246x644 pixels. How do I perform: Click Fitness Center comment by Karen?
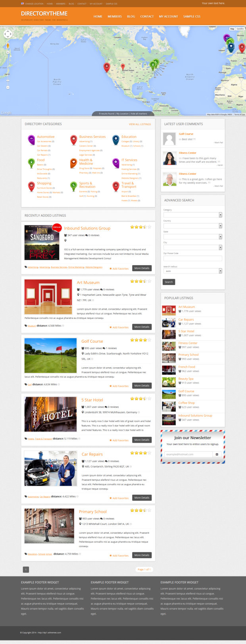click(187, 153)
